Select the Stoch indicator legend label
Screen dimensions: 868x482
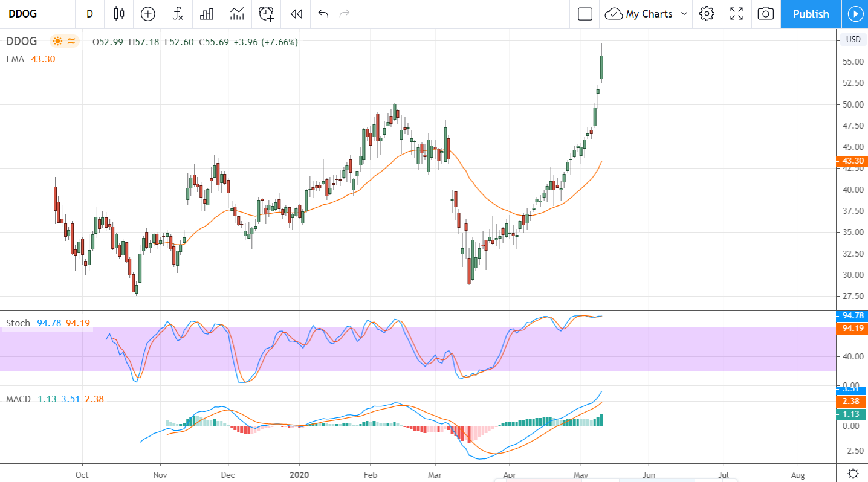click(x=18, y=323)
